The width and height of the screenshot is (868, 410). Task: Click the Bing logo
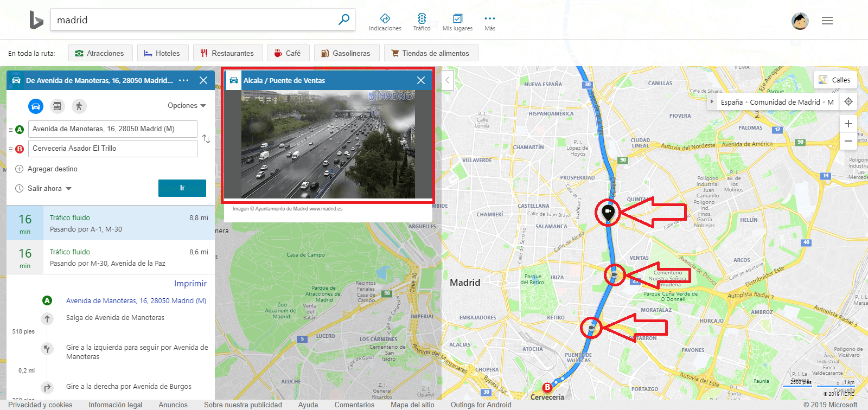pos(36,20)
